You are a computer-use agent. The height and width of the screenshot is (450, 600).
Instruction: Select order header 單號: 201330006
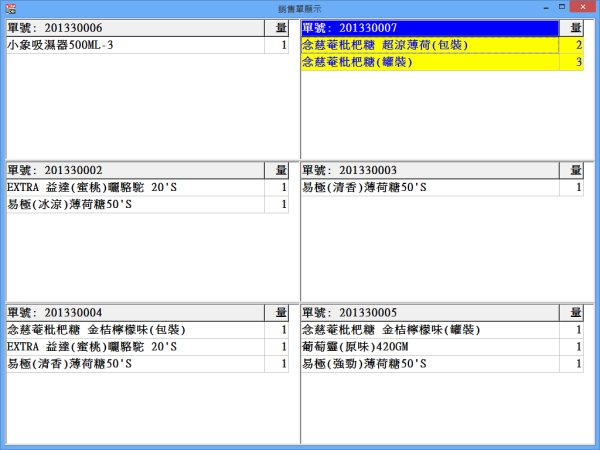(x=135, y=28)
